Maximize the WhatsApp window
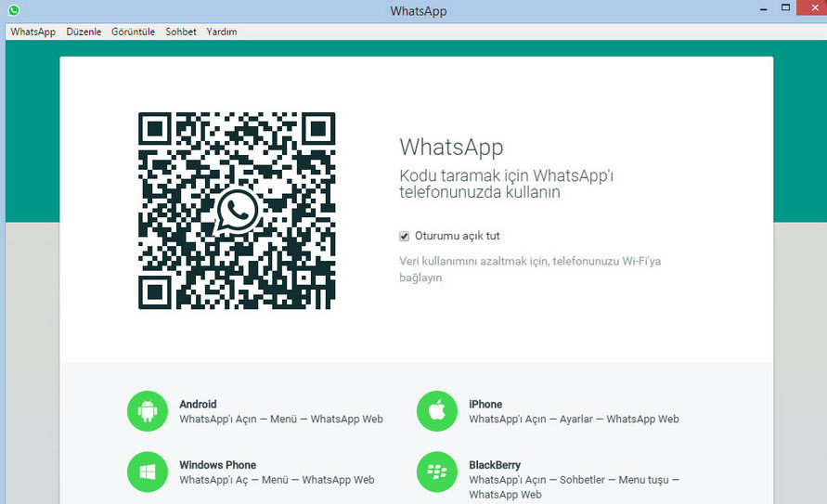Screen dimensions: 827x504 point(785,8)
